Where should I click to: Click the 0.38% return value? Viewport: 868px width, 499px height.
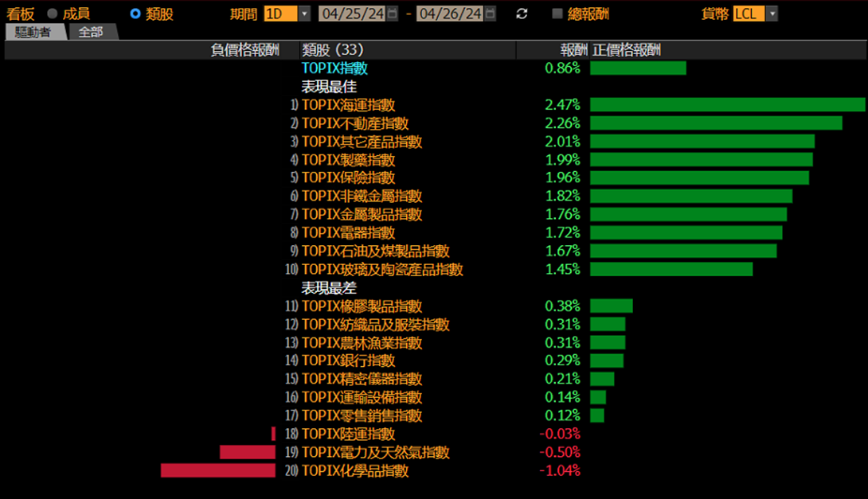(x=562, y=306)
